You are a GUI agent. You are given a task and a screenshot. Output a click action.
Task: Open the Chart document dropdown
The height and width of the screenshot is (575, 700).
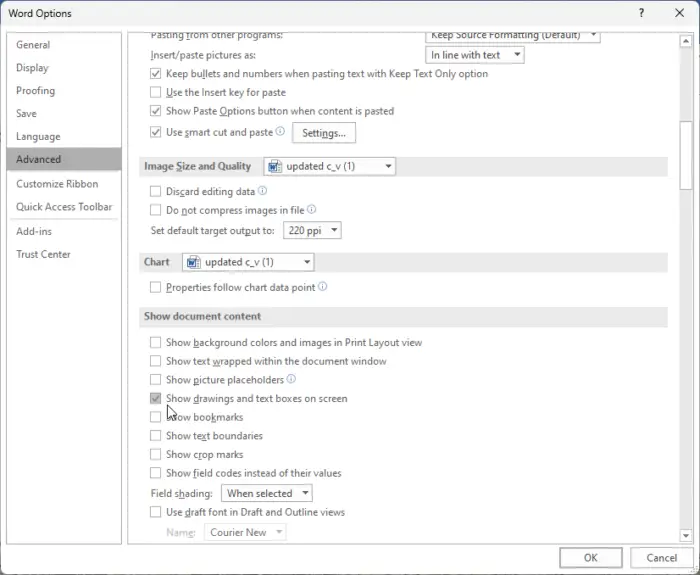(248, 262)
